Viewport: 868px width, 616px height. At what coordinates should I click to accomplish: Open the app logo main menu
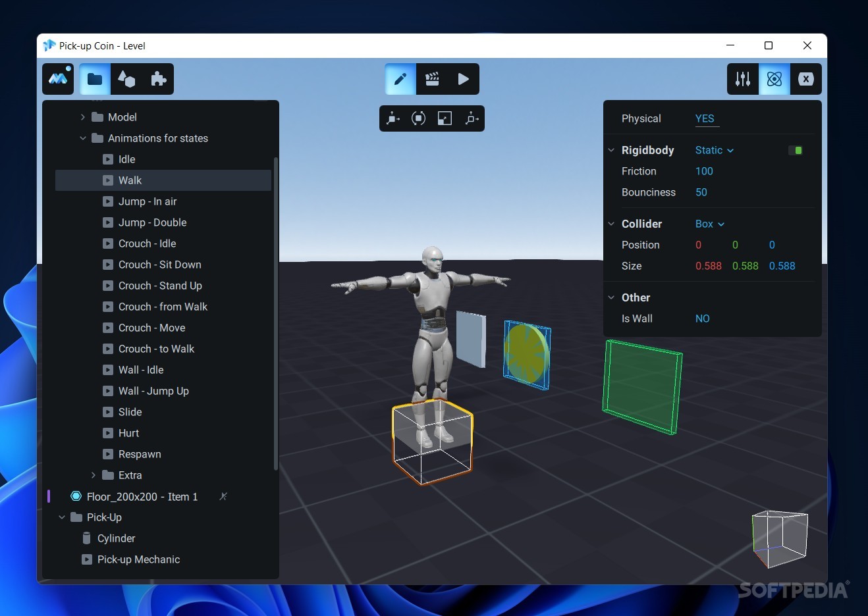point(58,79)
